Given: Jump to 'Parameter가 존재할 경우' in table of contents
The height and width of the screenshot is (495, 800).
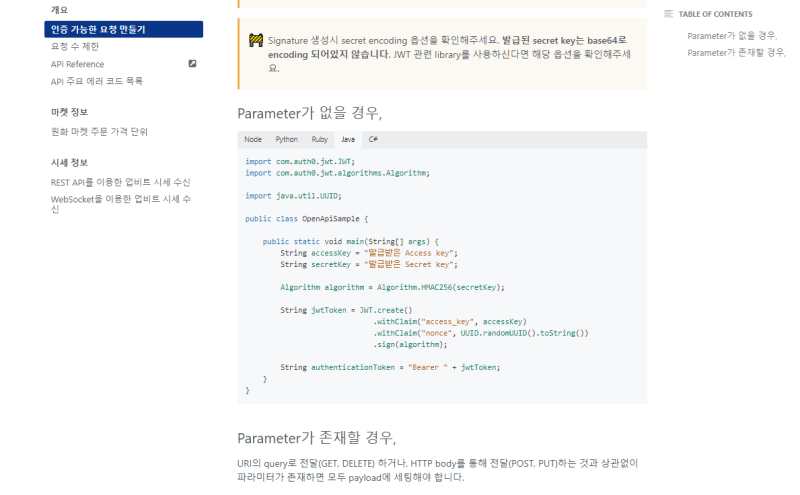Looking at the screenshot, I should [736, 53].
